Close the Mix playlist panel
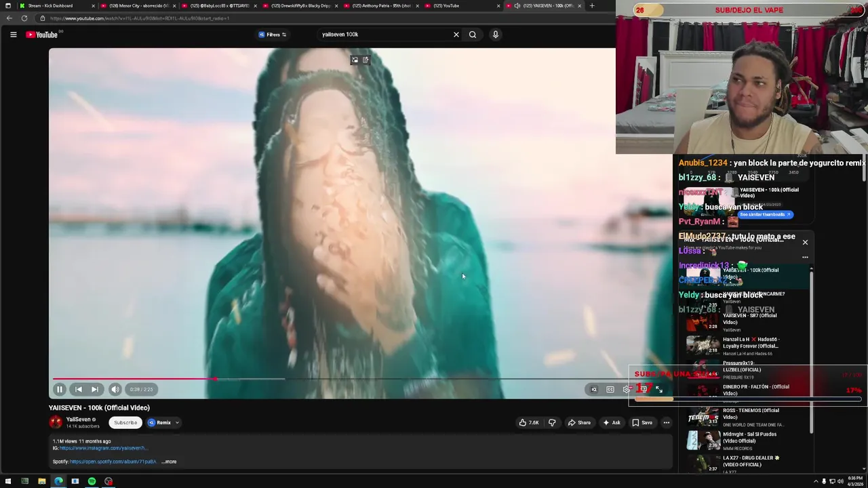The height and width of the screenshot is (488, 868). point(805,242)
